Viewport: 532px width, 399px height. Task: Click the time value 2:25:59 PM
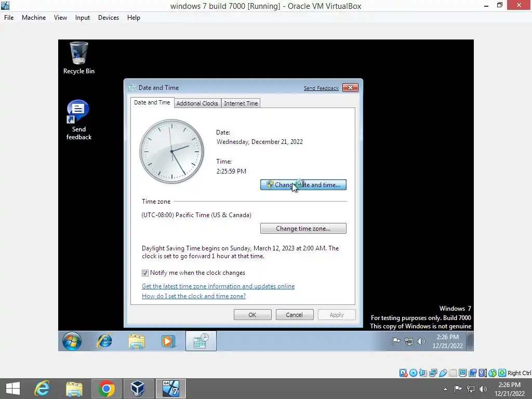click(231, 171)
